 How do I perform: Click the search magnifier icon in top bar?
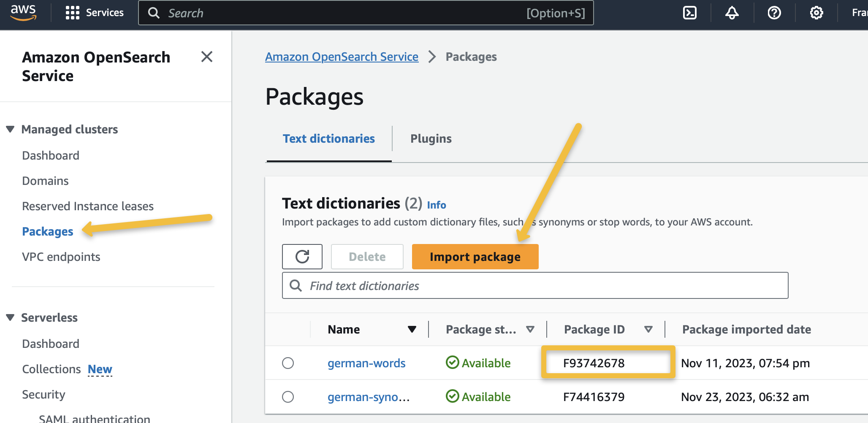click(x=154, y=13)
